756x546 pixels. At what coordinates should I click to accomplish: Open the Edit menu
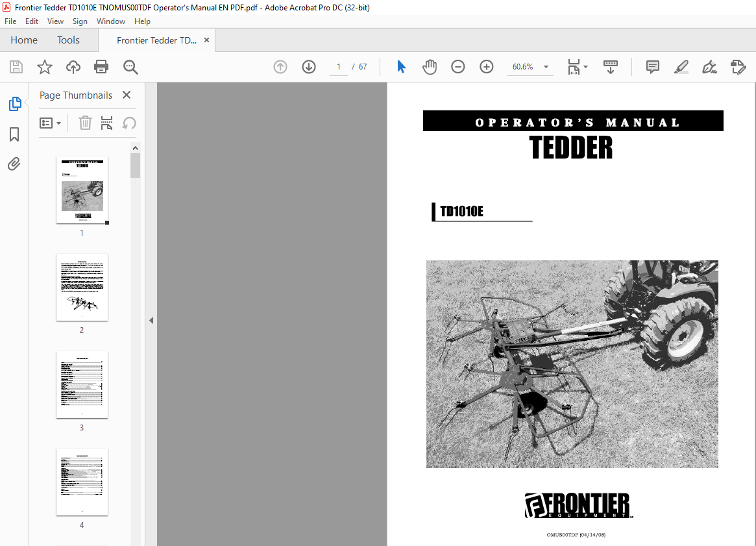[32, 21]
